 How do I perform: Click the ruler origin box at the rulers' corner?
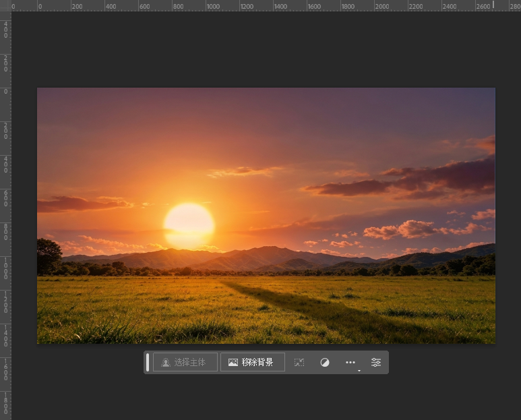coord(5,5)
